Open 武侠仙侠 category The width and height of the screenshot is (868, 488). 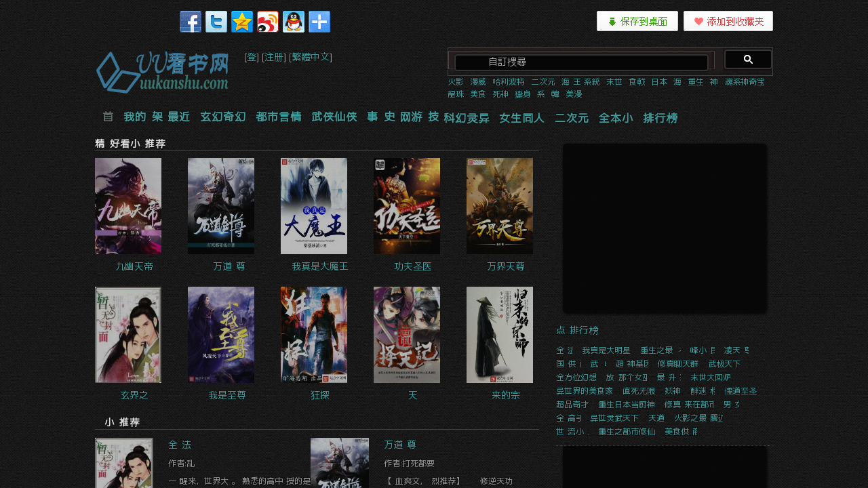tap(334, 117)
